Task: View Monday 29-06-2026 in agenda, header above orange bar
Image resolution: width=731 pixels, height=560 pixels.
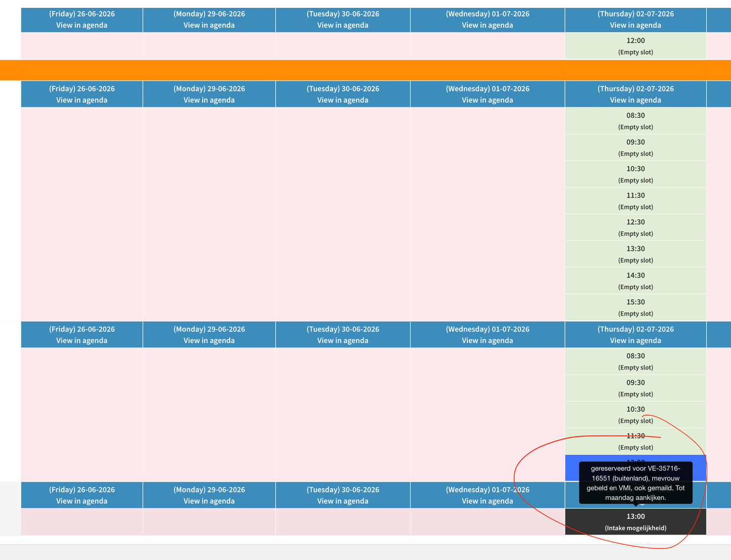Action: click(x=209, y=25)
